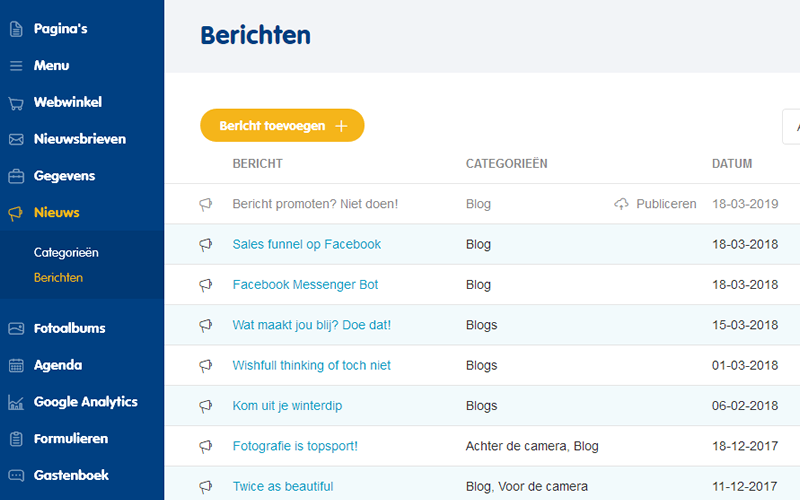Image resolution: width=800 pixels, height=500 pixels.
Task: Open the Fotografie is topsport! post
Action: (295, 446)
